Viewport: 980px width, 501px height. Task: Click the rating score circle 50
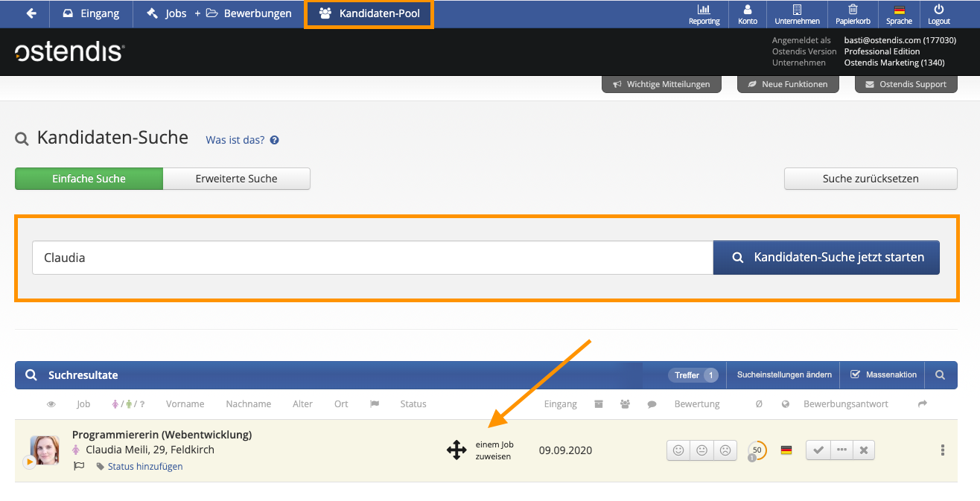point(757,450)
